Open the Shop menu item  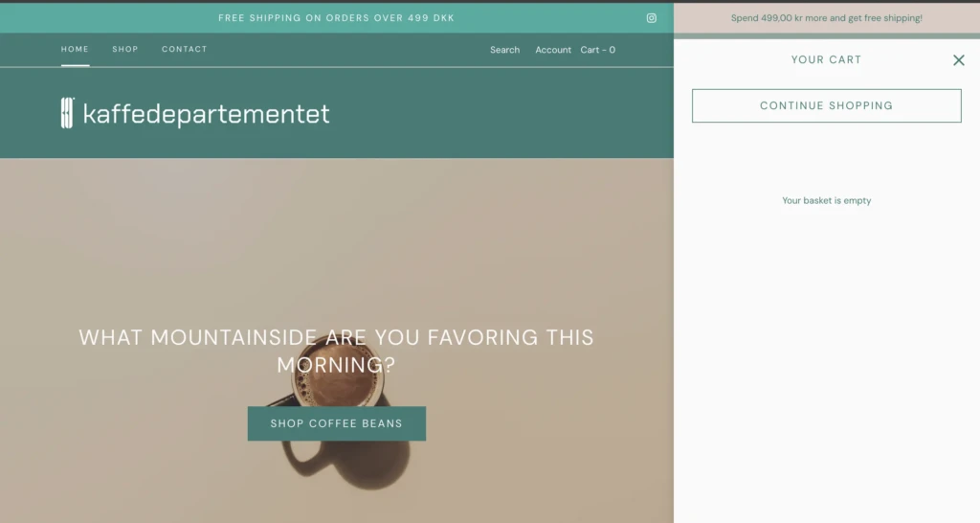pos(125,49)
